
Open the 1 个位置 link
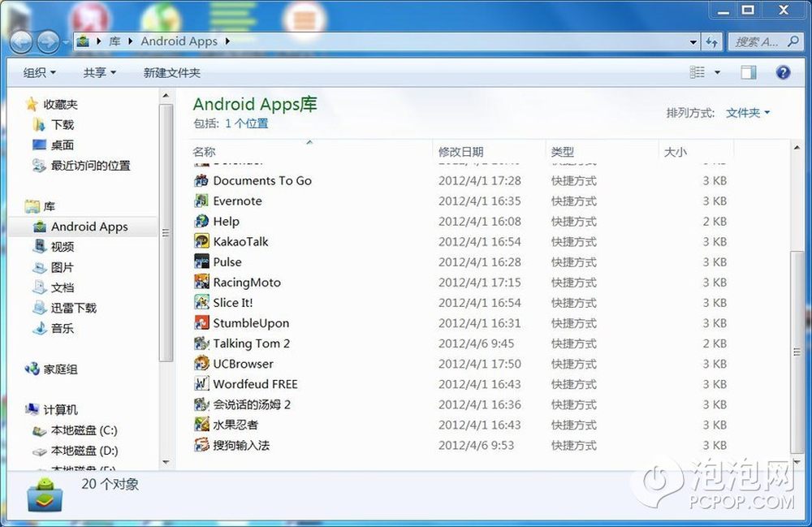pyautogui.click(x=246, y=123)
